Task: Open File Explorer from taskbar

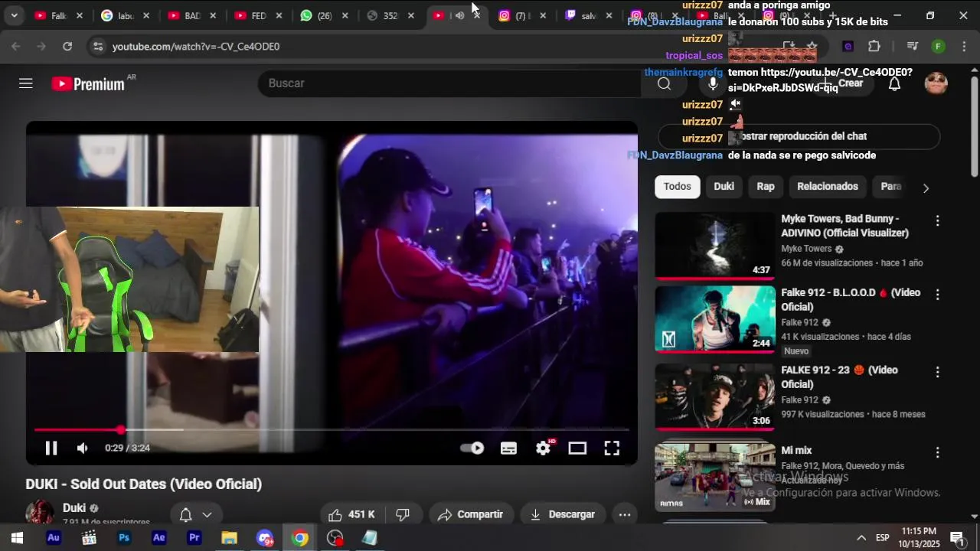Action: [230, 538]
